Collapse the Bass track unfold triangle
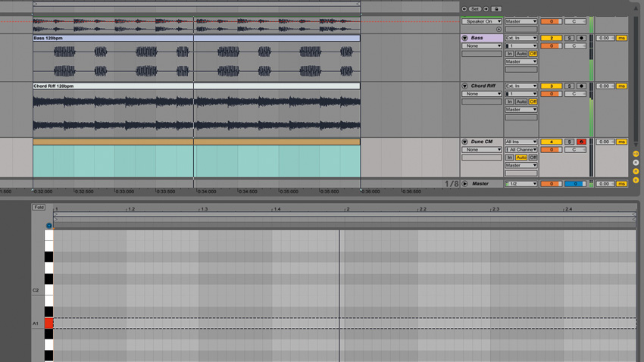The image size is (644, 362). [x=465, y=38]
